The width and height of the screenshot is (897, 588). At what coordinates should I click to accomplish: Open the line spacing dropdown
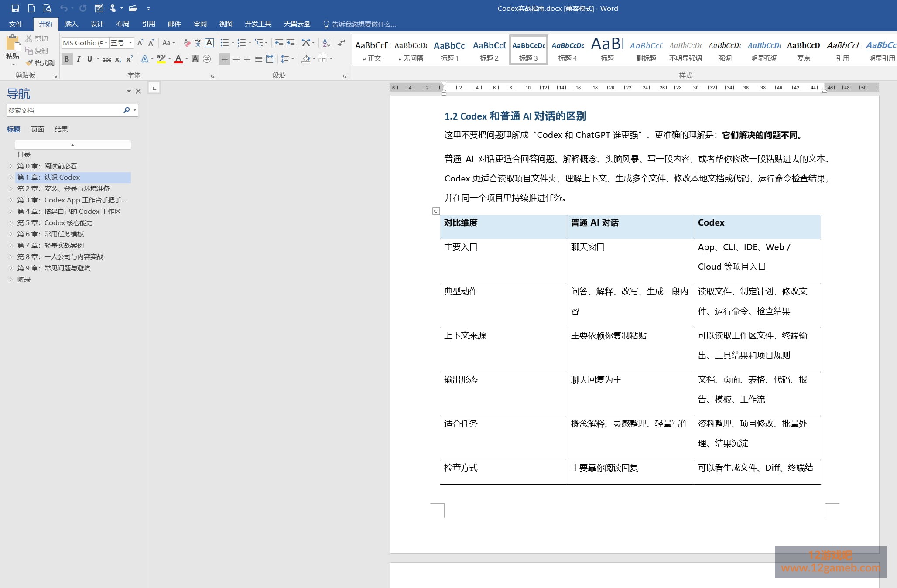[287, 59]
